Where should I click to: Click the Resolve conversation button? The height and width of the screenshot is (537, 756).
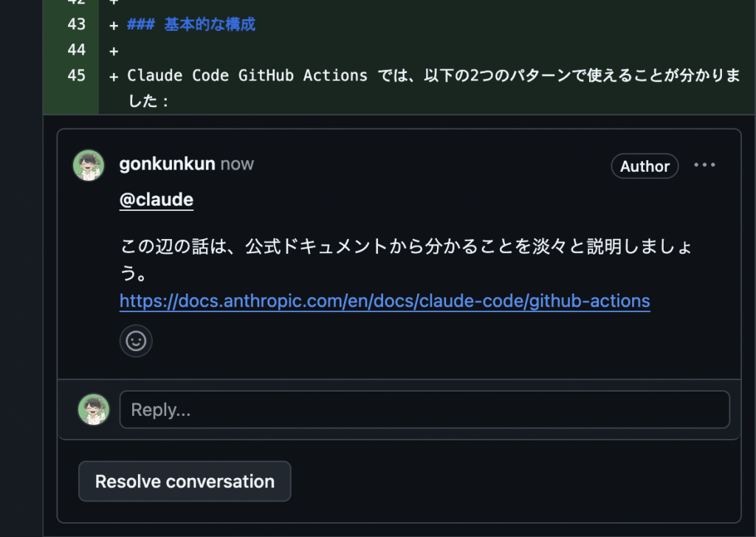point(185,481)
